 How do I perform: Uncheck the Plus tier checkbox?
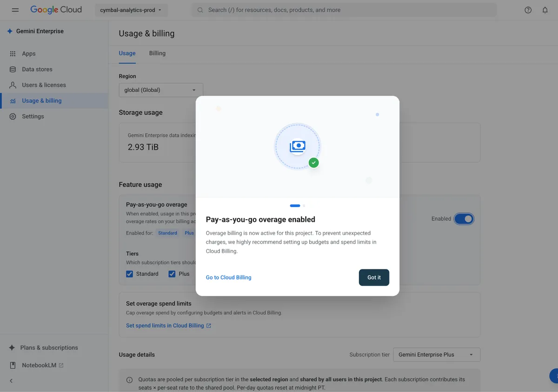click(172, 274)
